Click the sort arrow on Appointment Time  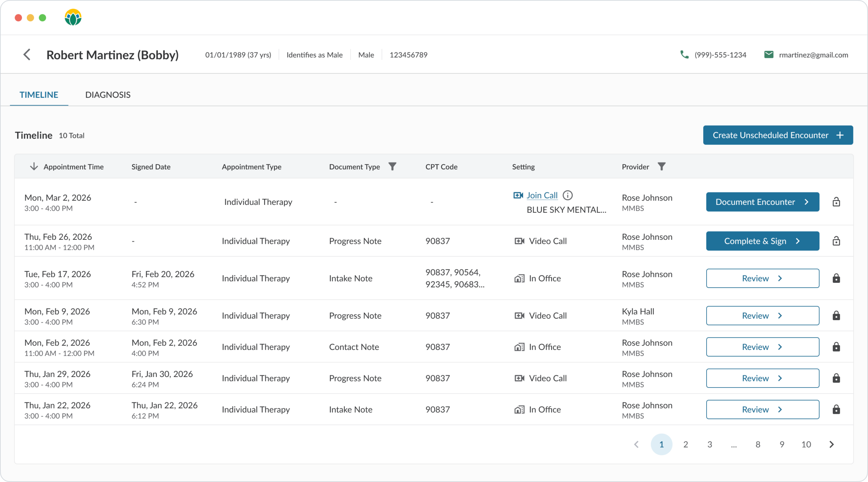tap(34, 166)
